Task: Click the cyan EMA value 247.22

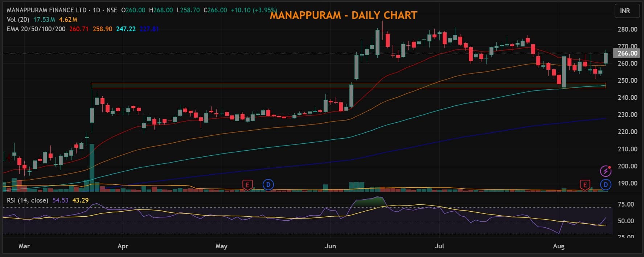Action: pos(126,29)
